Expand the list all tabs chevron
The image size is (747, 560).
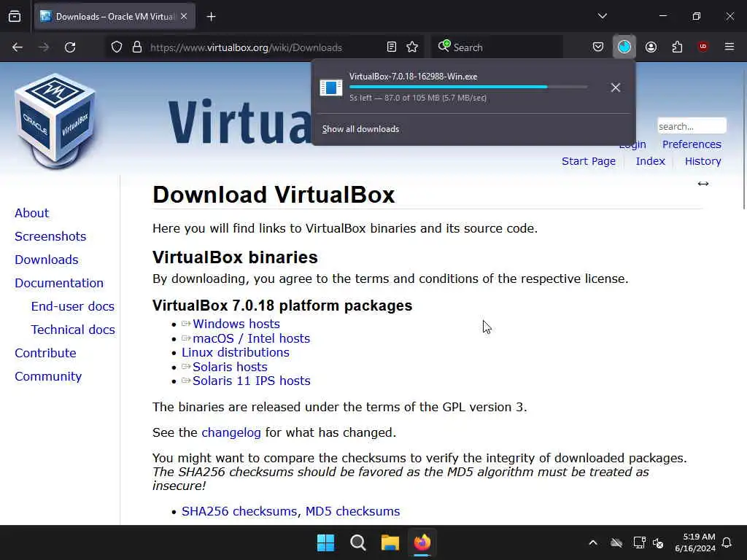pyautogui.click(x=602, y=16)
